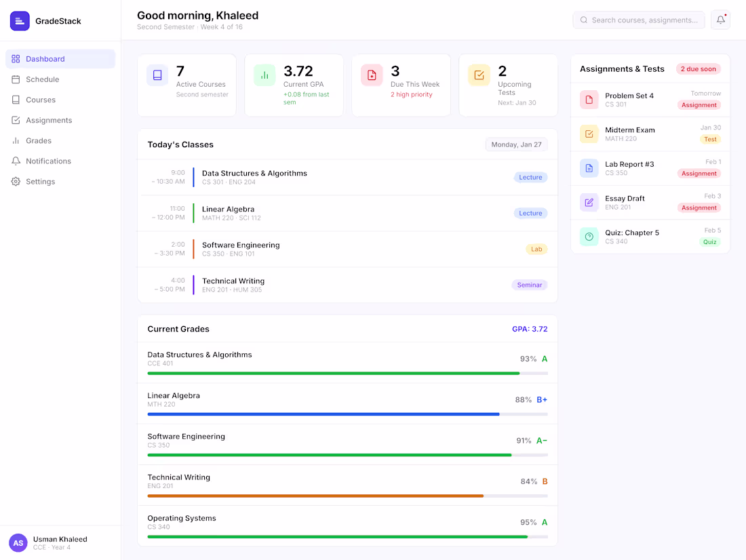Click the Quiz: Chapter 5 question icon

(589, 237)
